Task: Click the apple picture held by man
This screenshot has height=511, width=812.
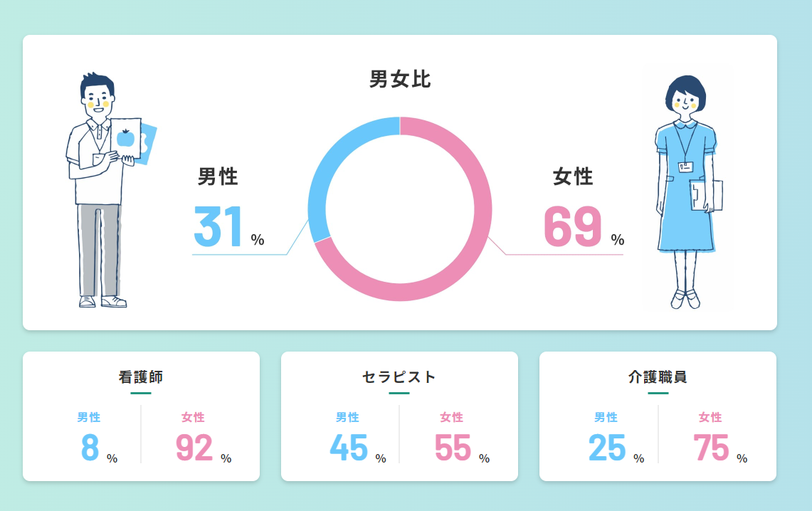Action: coord(126,138)
